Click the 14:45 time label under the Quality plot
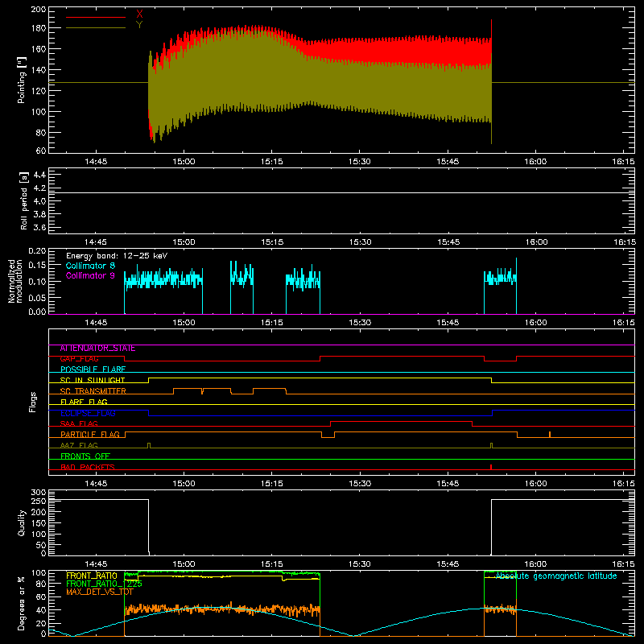The height and width of the screenshot is (644, 644). click(x=96, y=564)
